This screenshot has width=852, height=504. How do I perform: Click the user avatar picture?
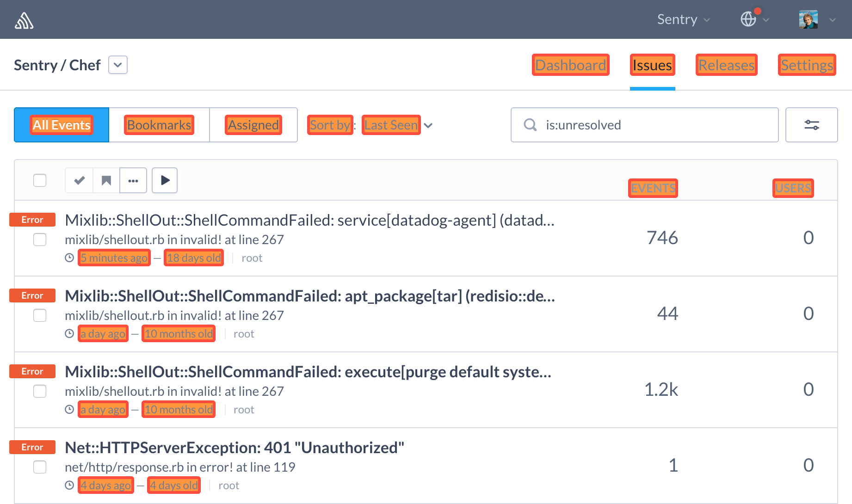(x=809, y=19)
